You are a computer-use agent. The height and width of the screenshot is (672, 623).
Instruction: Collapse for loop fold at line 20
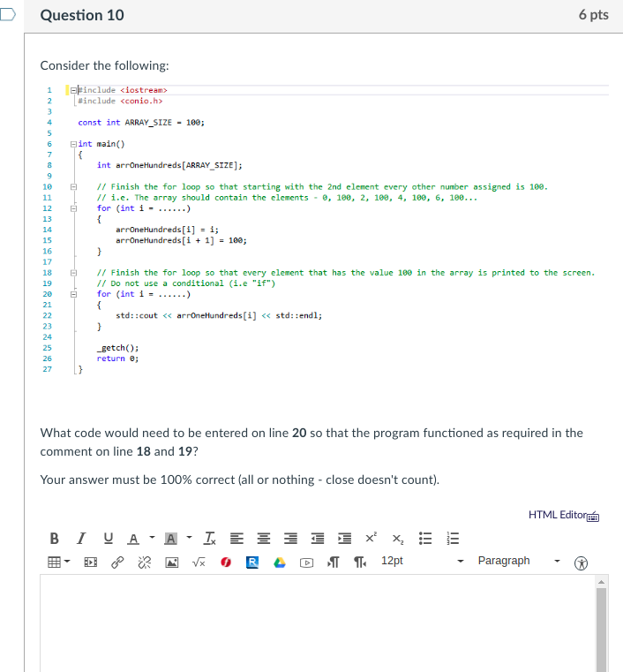[73, 294]
